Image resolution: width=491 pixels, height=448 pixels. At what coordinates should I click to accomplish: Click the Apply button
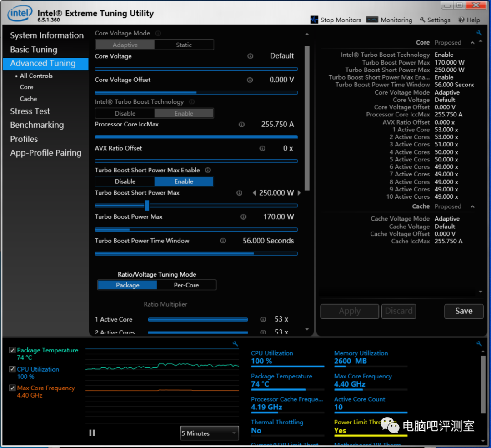pyautogui.click(x=350, y=311)
